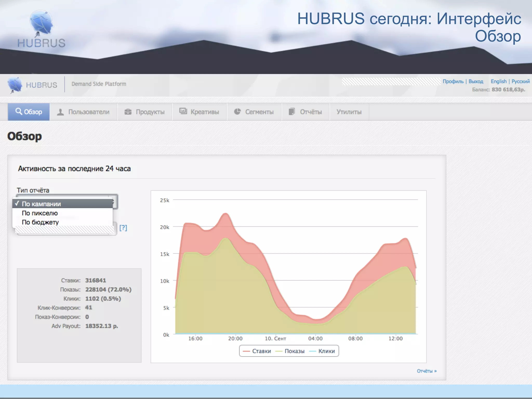
Task: Toggle Клики series in chart legend
Action: coord(322,351)
